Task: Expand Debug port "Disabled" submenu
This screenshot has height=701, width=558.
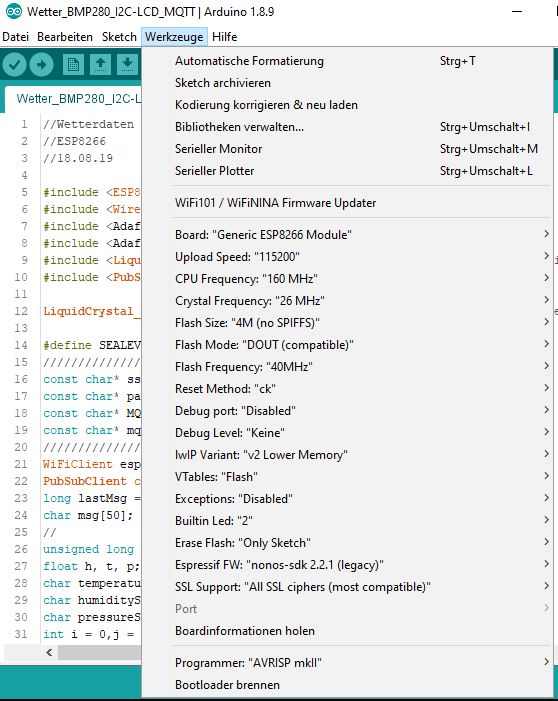Action: tap(348, 410)
